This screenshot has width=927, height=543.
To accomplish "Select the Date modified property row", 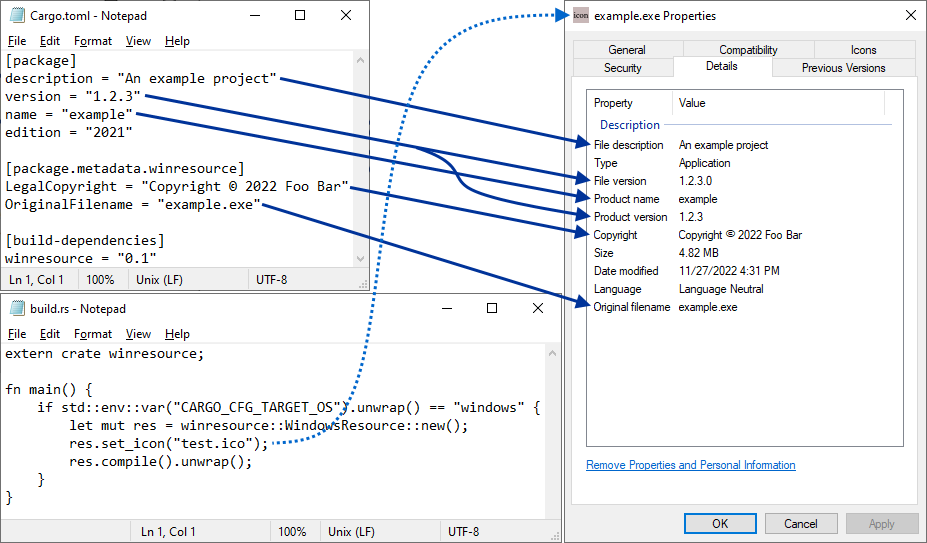I will click(744, 271).
